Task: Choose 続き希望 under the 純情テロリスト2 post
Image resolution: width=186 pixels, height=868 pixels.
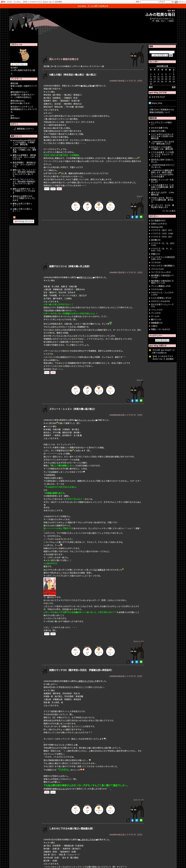Action: coord(99,390)
